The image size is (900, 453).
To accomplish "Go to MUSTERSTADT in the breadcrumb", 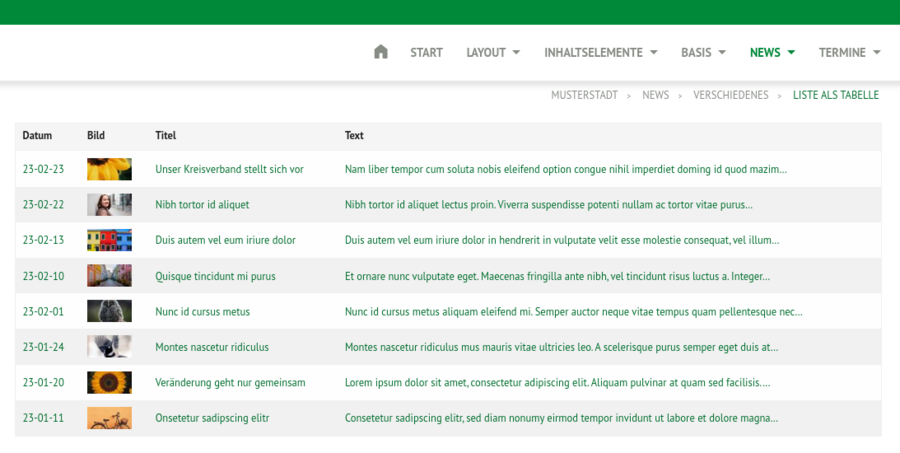I will point(584,95).
